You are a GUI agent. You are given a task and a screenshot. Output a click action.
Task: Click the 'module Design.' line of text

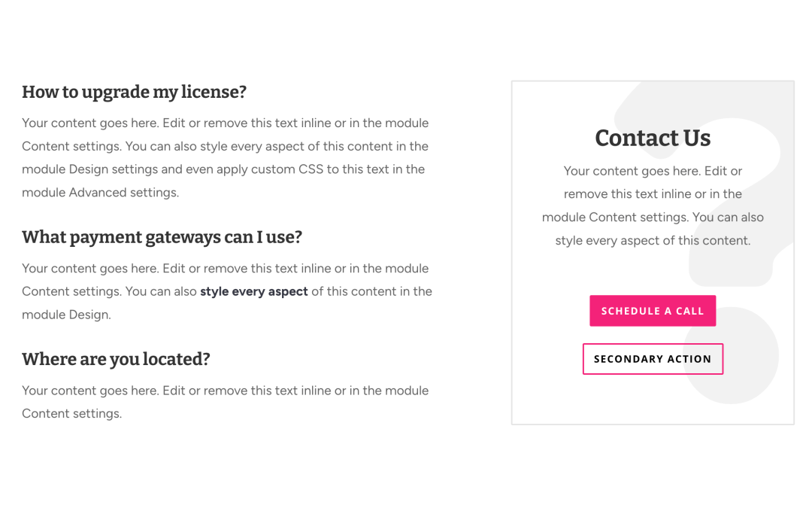pyautogui.click(x=66, y=315)
